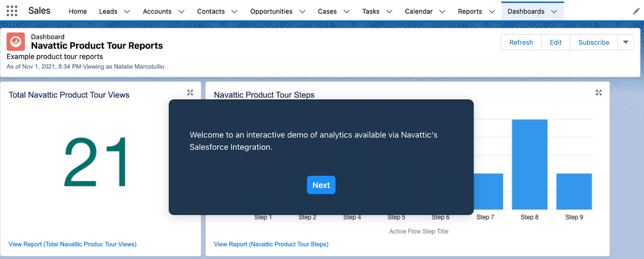Click the Subscribe button
The height and width of the screenshot is (259, 644).
point(594,42)
